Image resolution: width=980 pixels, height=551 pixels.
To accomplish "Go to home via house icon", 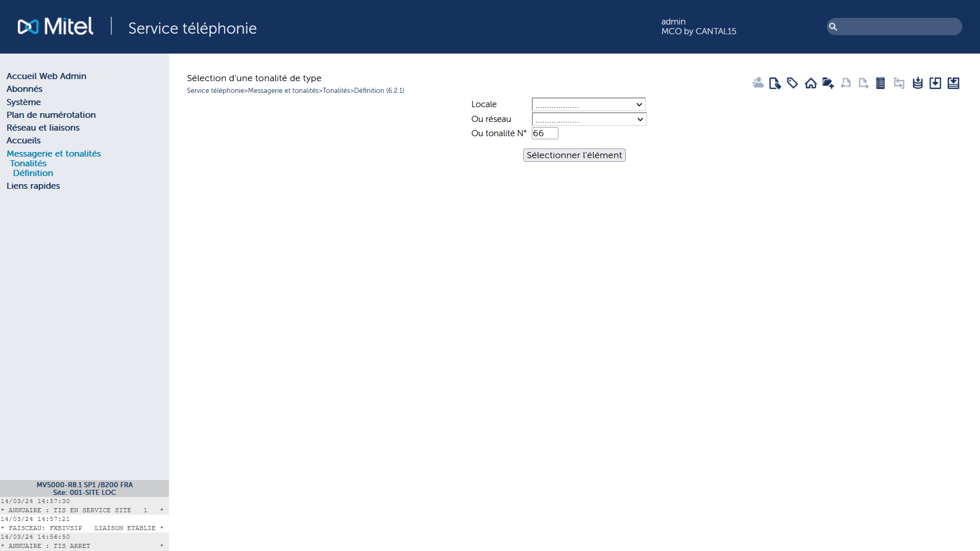I will click(811, 83).
